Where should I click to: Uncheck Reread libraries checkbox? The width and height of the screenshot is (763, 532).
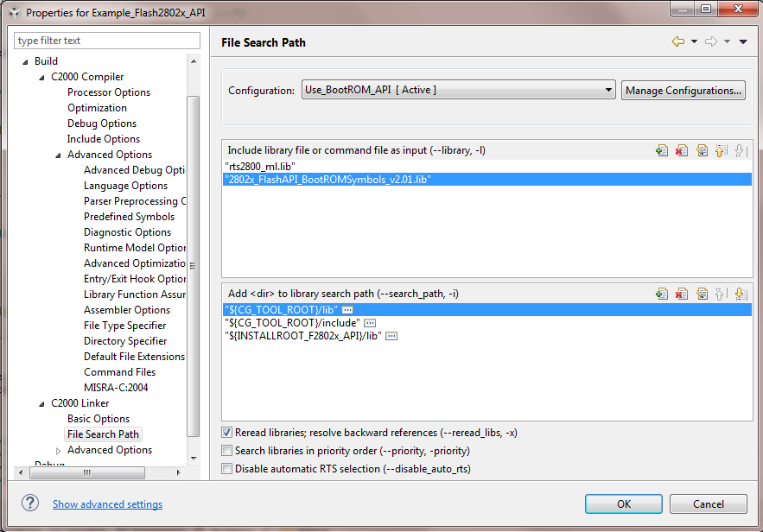pyautogui.click(x=227, y=433)
